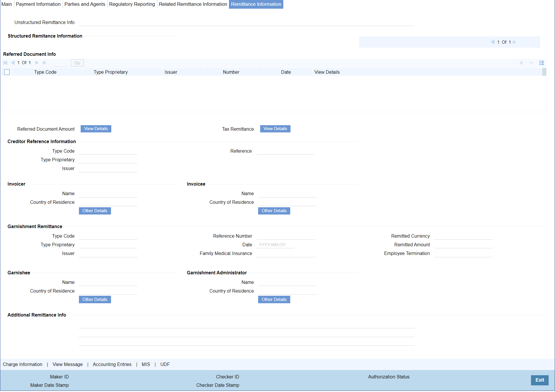Click the grid vertical scrollbar
Viewport: 555px width, 392px height.
point(544,72)
